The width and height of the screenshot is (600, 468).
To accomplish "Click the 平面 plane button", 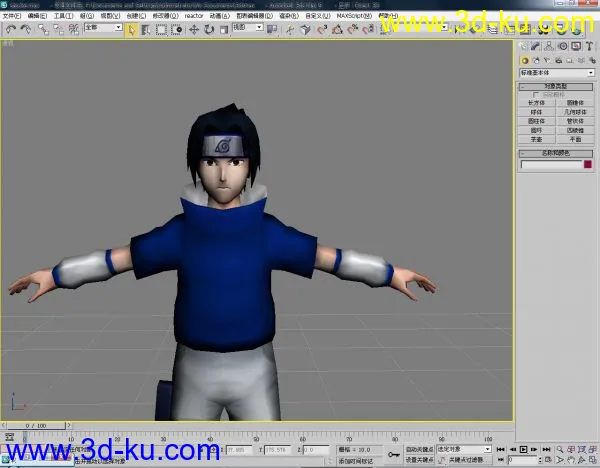I will pos(575,140).
